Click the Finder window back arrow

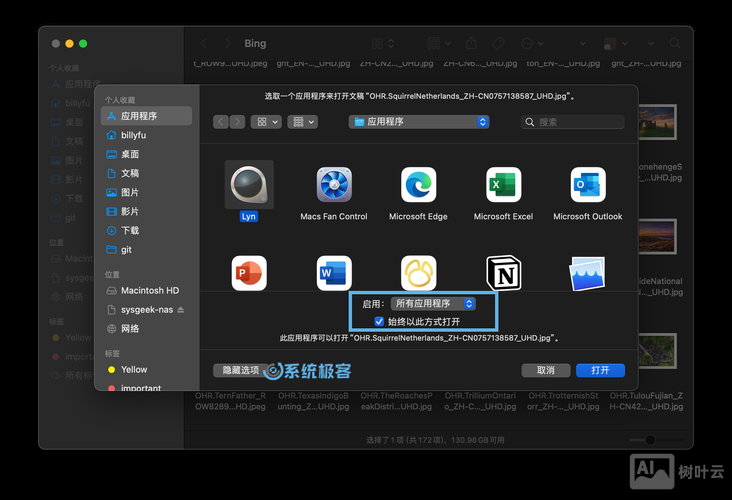coord(204,43)
